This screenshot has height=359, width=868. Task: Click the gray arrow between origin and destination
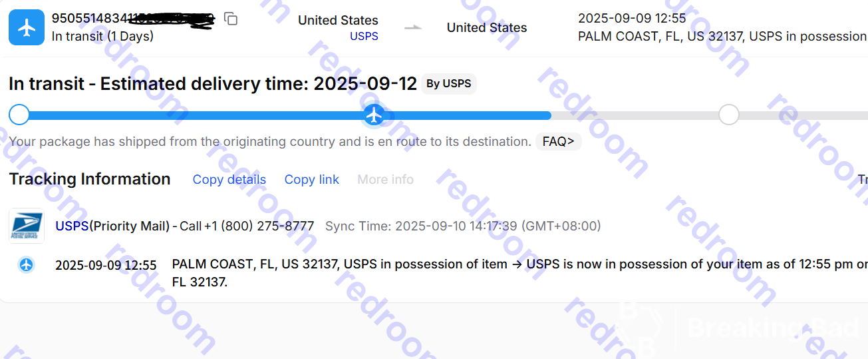tap(413, 28)
